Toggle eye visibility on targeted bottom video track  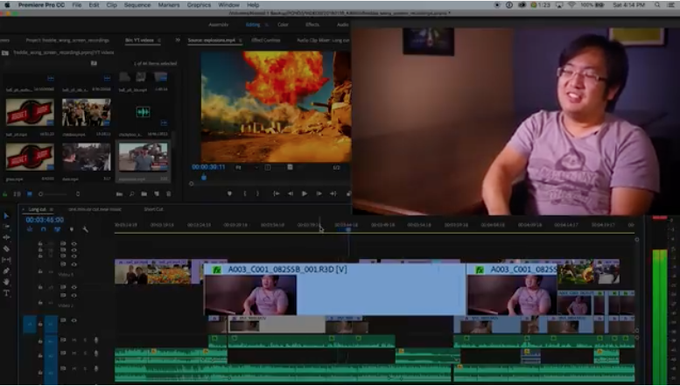tap(74, 321)
